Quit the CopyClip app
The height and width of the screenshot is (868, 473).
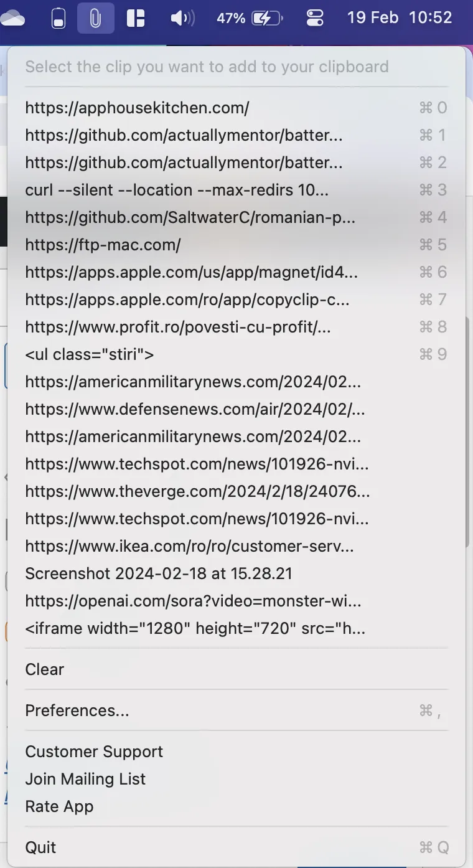point(236,847)
